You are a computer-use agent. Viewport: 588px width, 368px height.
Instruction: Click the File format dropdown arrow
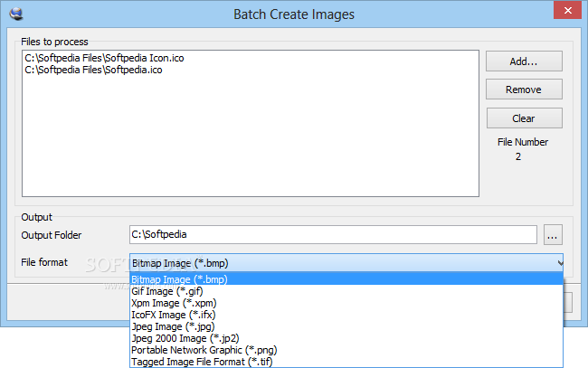560,263
